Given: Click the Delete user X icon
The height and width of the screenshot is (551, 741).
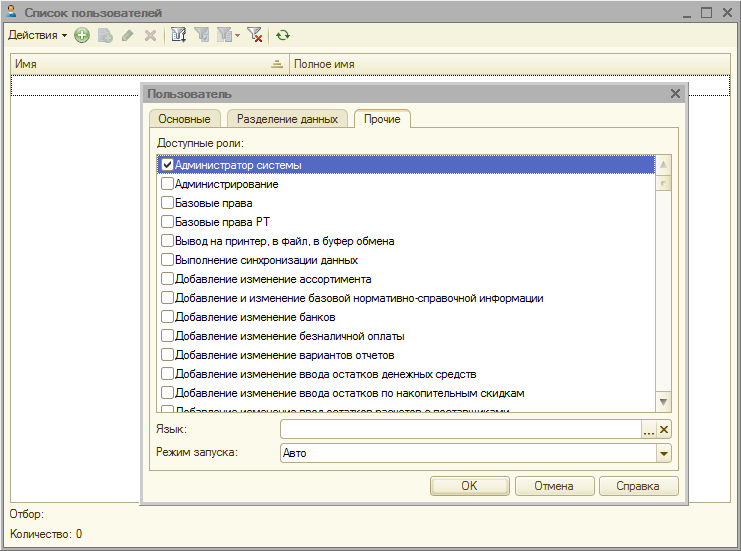Looking at the screenshot, I should coord(150,35).
